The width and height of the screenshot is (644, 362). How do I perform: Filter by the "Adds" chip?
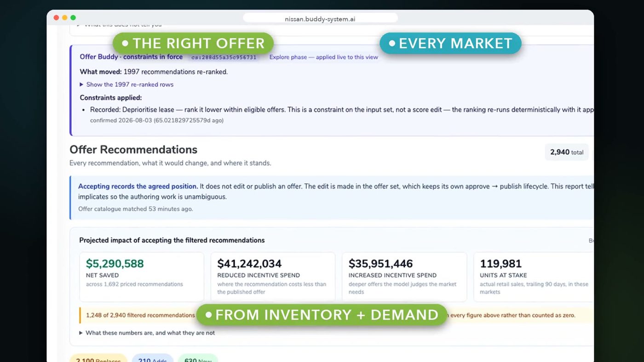(x=152, y=358)
